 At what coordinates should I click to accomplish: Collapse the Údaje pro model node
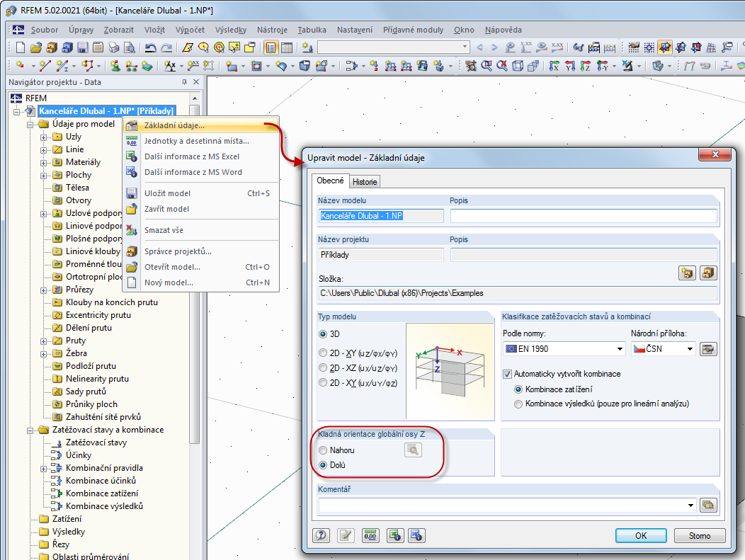[30, 125]
